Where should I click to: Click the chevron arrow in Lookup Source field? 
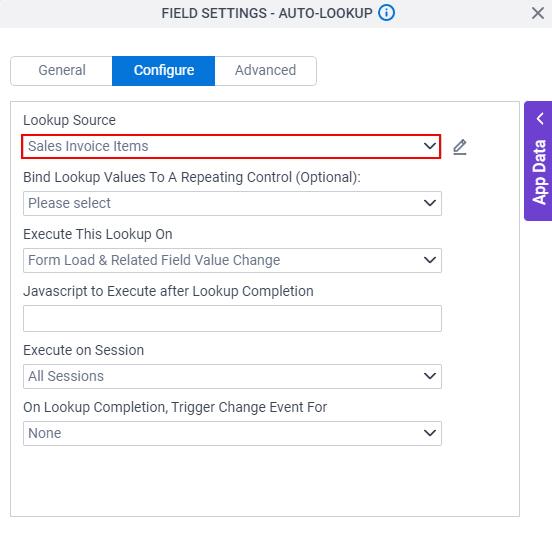430,146
